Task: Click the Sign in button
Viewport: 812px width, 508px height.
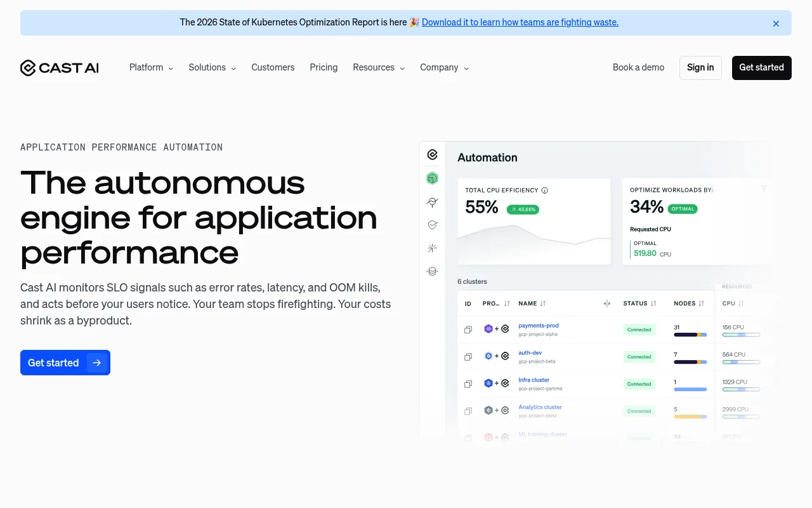Action: click(x=700, y=68)
